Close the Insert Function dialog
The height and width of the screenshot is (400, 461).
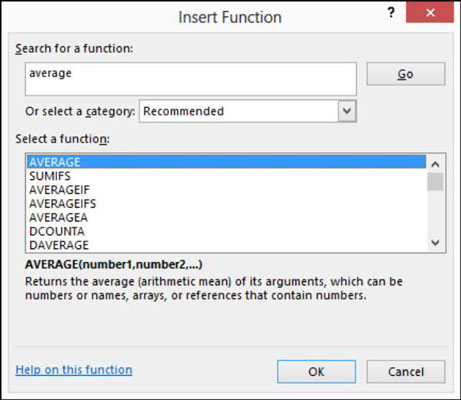pos(430,13)
